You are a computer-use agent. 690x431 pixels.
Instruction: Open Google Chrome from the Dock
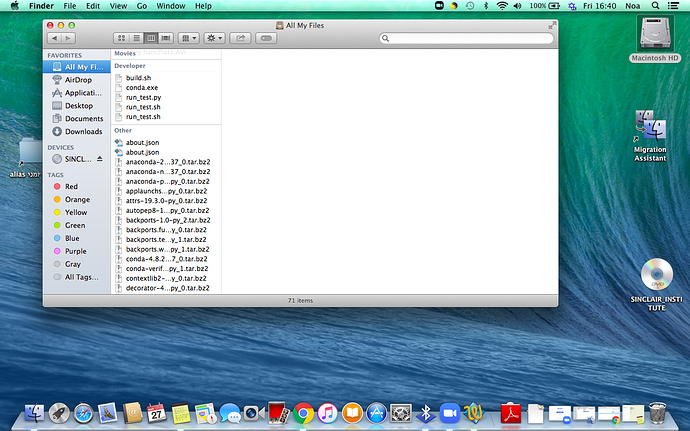pyautogui.click(x=303, y=412)
